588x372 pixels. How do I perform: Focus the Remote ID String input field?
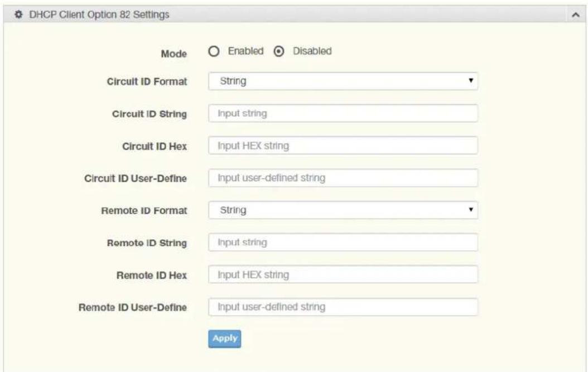[343, 242]
